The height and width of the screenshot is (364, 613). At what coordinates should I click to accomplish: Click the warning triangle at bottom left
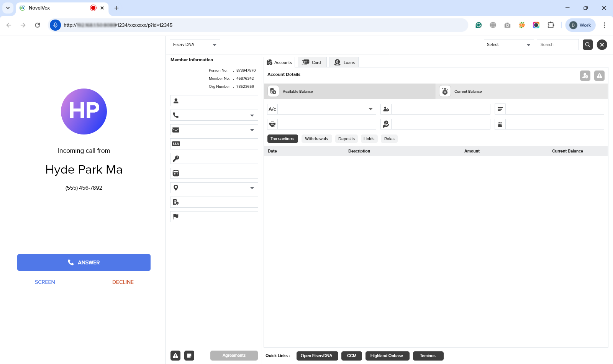(175, 356)
